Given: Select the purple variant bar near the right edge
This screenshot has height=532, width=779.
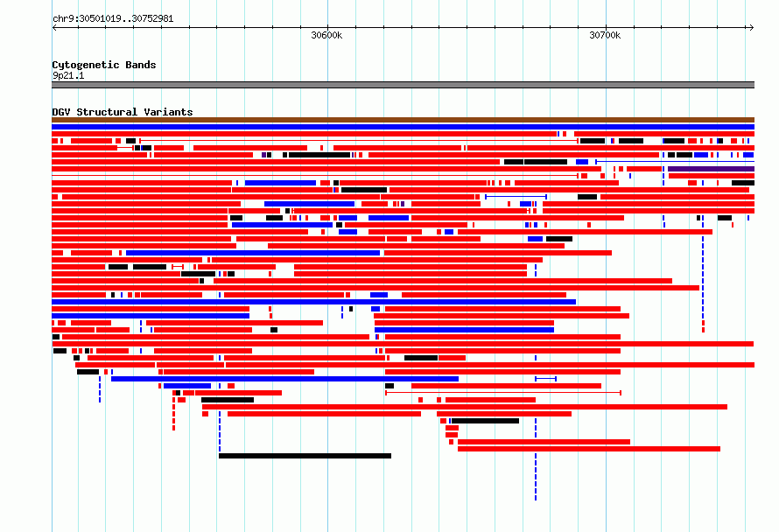Looking at the screenshot, I should (711, 169).
